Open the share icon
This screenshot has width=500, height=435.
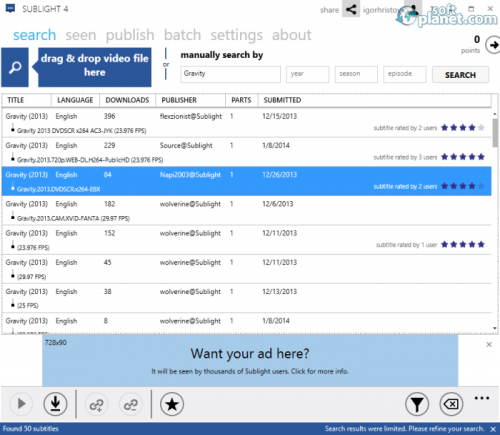[x=351, y=9]
